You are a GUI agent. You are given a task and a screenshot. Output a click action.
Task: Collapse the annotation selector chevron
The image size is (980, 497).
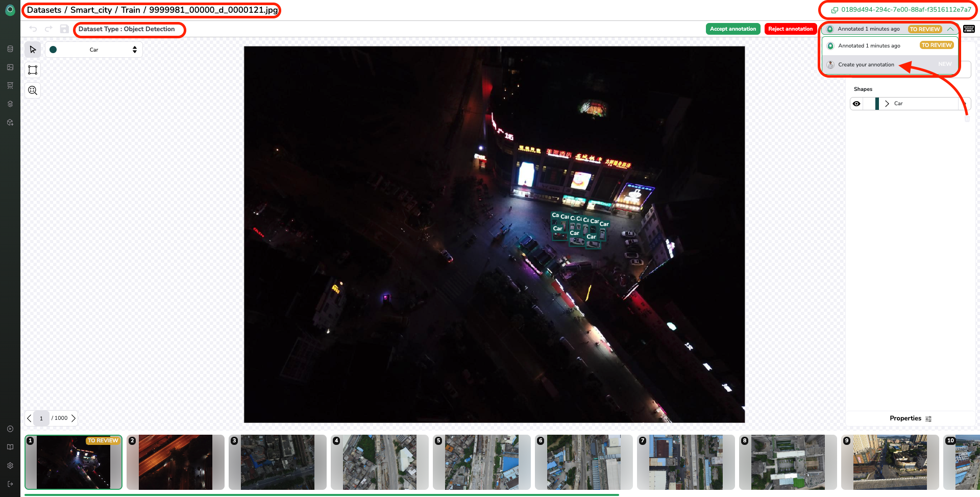click(950, 29)
